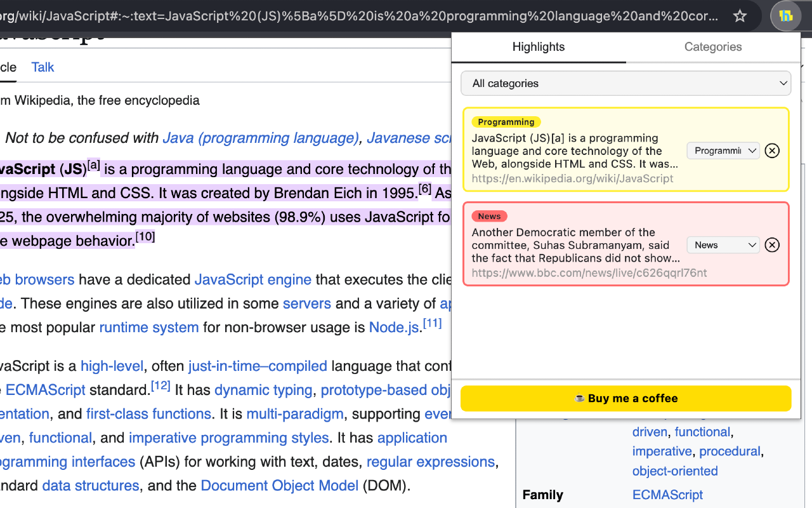Open the Document Object Model link
Screen dimensions: 812x508
click(280, 486)
